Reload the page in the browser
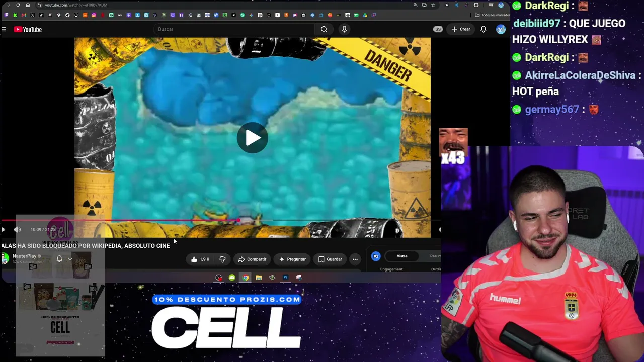This screenshot has width=644, height=362. tap(18, 5)
